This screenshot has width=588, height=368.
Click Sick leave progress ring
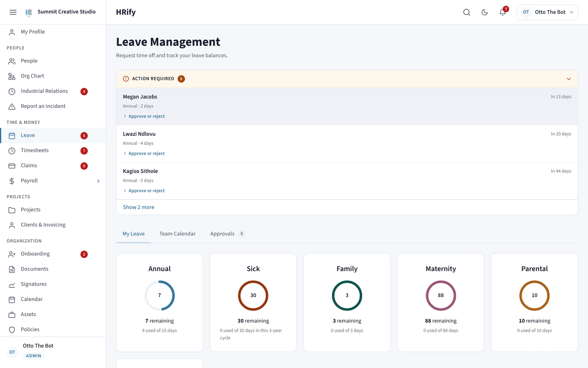coord(253,295)
